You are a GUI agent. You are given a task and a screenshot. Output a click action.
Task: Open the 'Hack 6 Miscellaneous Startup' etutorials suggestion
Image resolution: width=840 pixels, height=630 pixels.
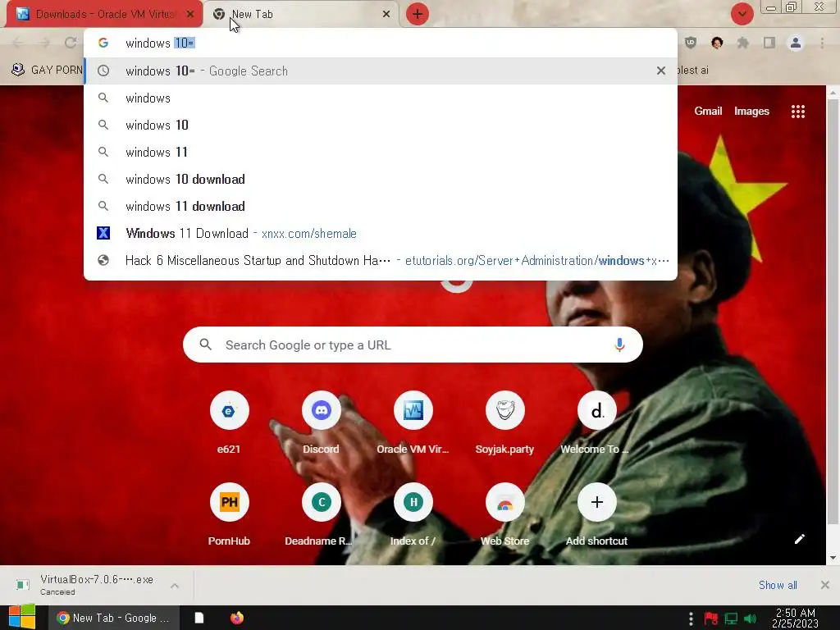[x=381, y=260]
